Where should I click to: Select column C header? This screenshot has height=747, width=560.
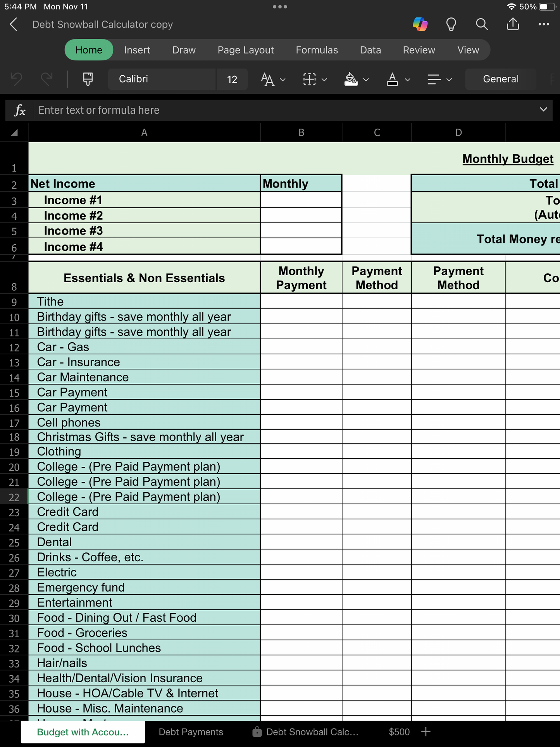pos(377,133)
